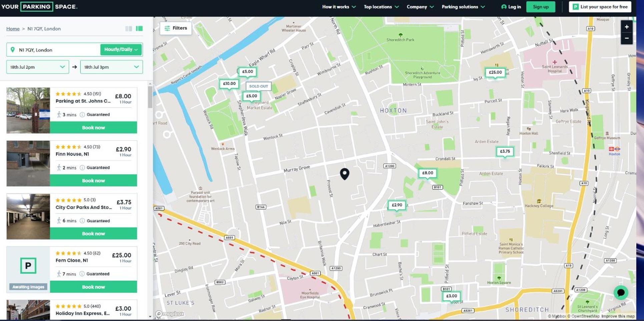Book now for Parking at St. Johns
This screenshot has width=644, height=321.
click(93, 128)
